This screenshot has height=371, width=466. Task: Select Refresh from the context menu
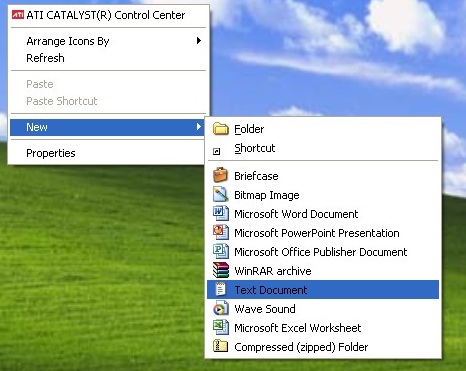pyautogui.click(x=108, y=58)
